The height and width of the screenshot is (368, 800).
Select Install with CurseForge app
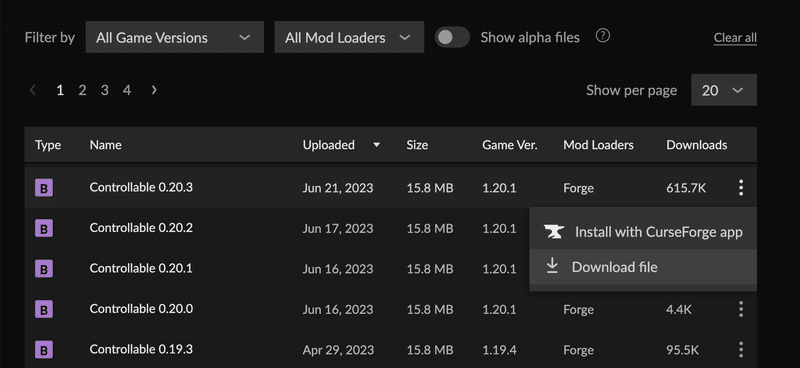coord(643,232)
